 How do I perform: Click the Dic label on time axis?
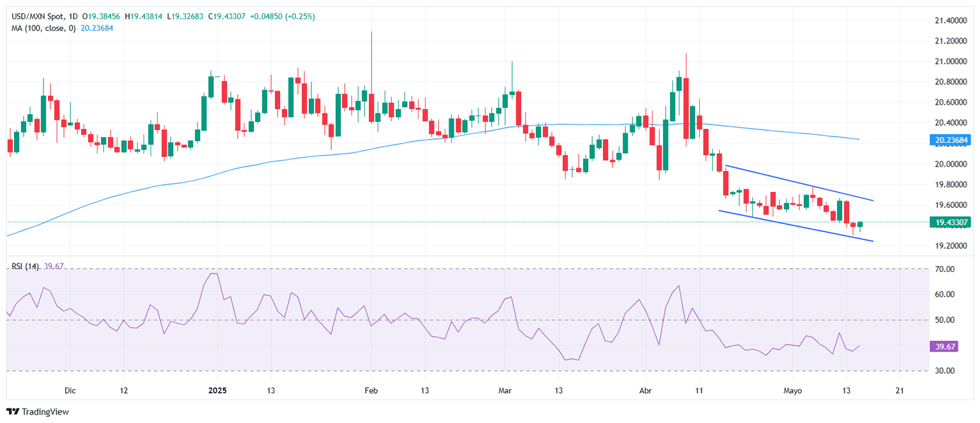pos(70,390)
